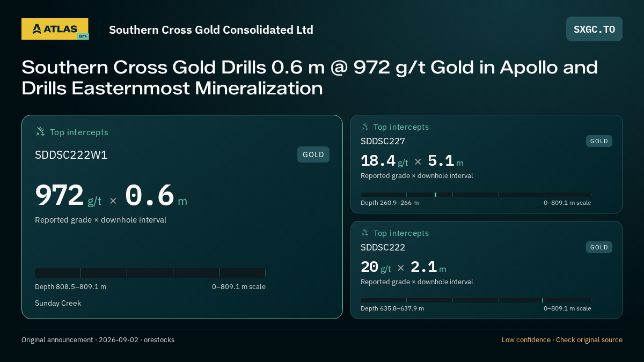Click the SXGC.TO ticker badge
The image size is (644, 362).
(594, 29)
